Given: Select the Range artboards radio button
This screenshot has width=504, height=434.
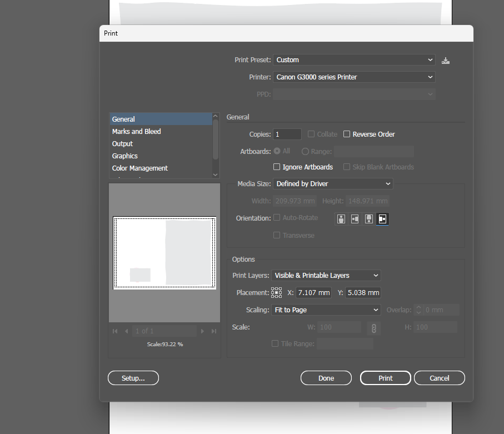Looking at the screenshot, I should tap(305, 151).
